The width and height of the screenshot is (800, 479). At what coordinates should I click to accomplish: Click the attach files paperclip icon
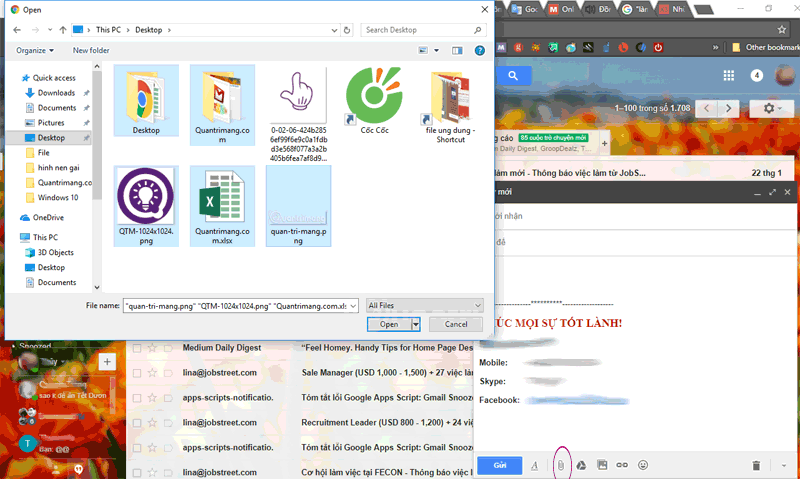point(561,465)
